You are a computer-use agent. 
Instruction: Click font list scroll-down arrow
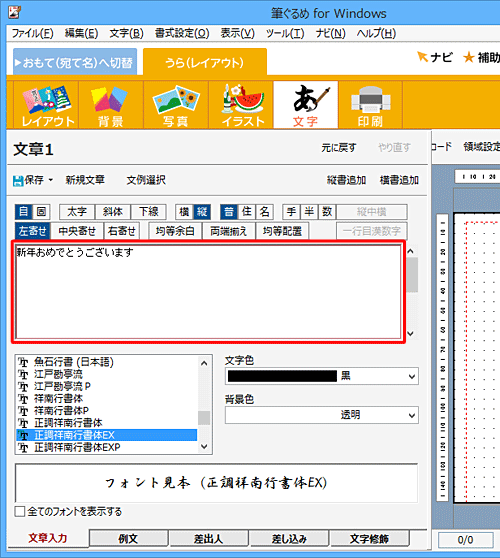pyautogui.click(x=204, y=446)
